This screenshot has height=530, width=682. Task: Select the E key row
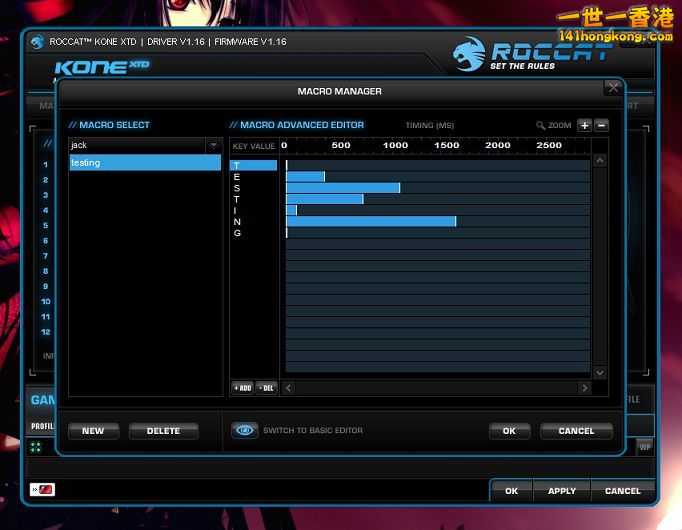point(253,177)
